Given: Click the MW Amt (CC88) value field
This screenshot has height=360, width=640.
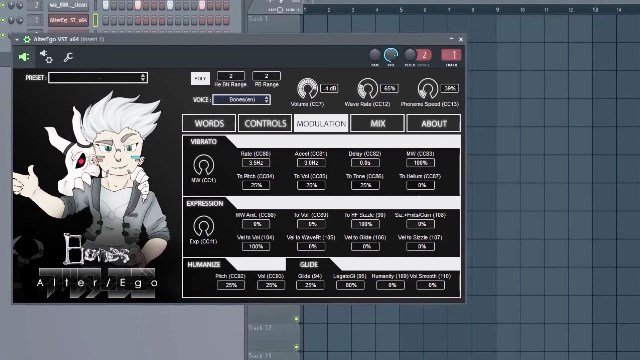Looking at the screenshot, I should point(256,224).
